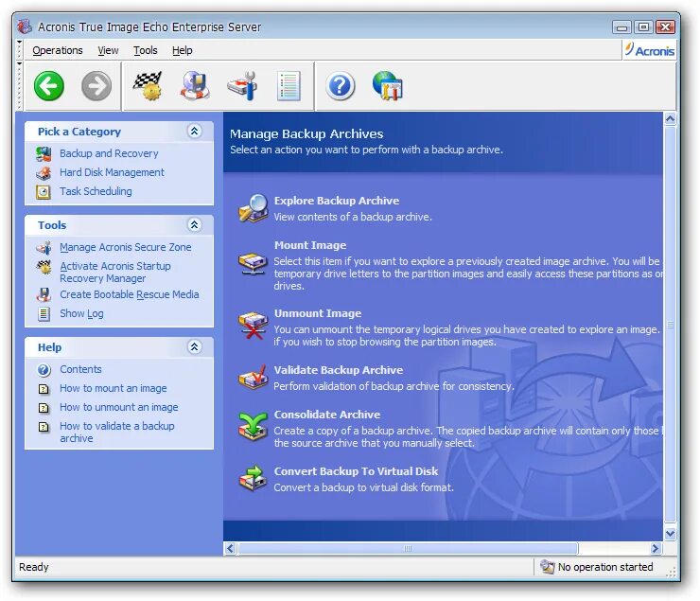Image resolution: width=700 pixels, height=601 pixels.
Task: Click the Unmount Image heading
Action: (318, 313)
